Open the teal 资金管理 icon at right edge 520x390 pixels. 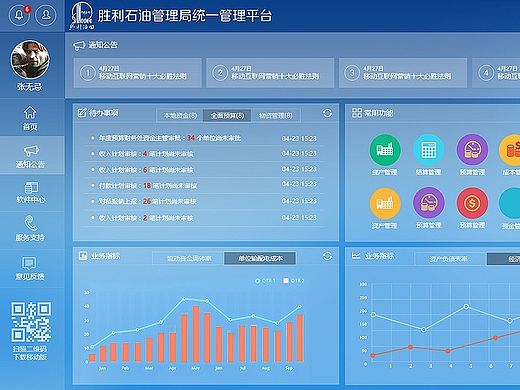[x=510, y=203]
